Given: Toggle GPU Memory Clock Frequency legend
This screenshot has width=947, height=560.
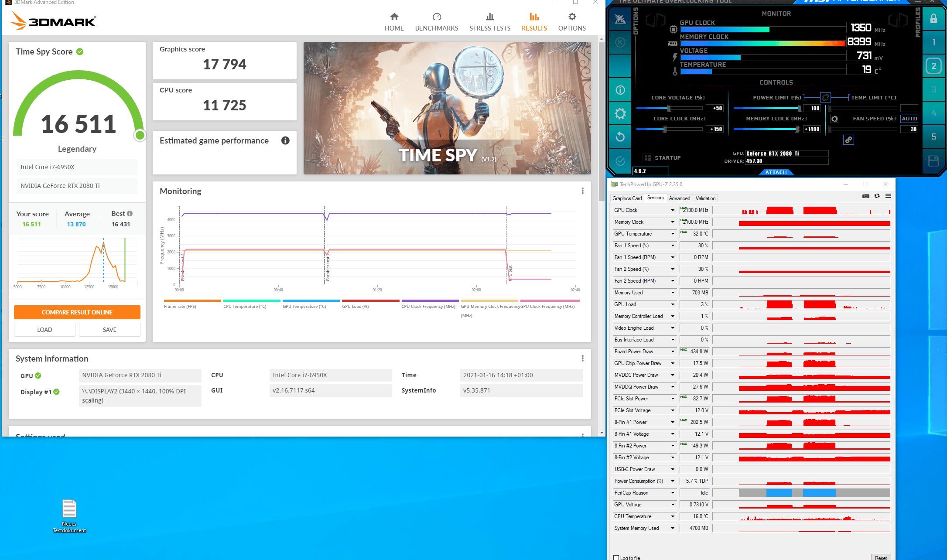Looking at the screenshot, I should point(489,308).
